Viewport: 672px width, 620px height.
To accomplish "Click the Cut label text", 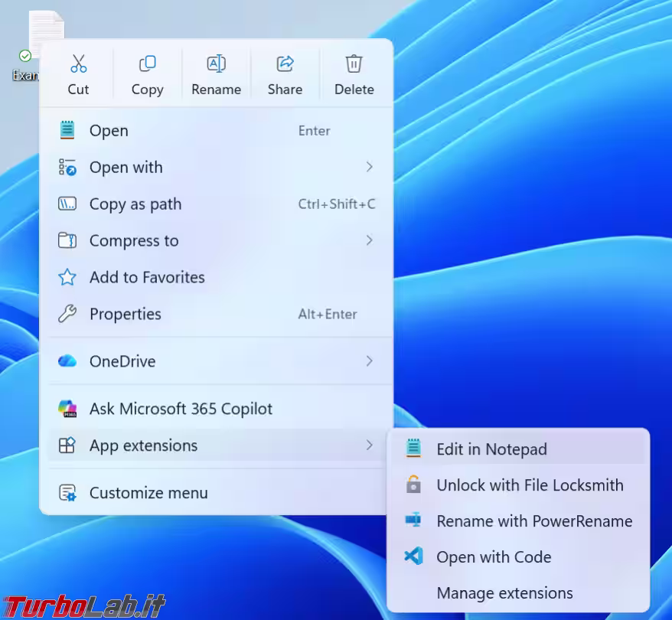I will 78,89.
